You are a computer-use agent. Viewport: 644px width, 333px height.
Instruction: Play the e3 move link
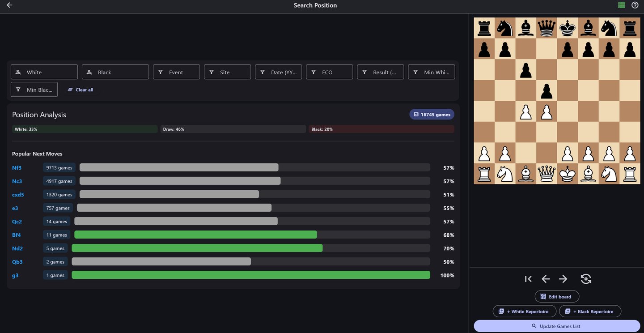(15, 208)
